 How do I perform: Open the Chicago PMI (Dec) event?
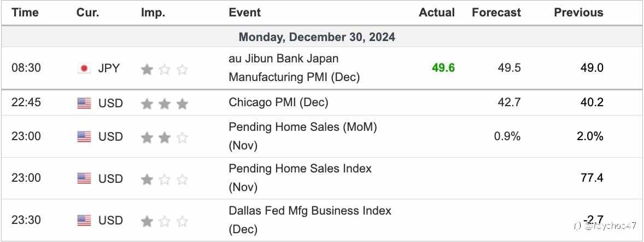click(x=278, y=102)
